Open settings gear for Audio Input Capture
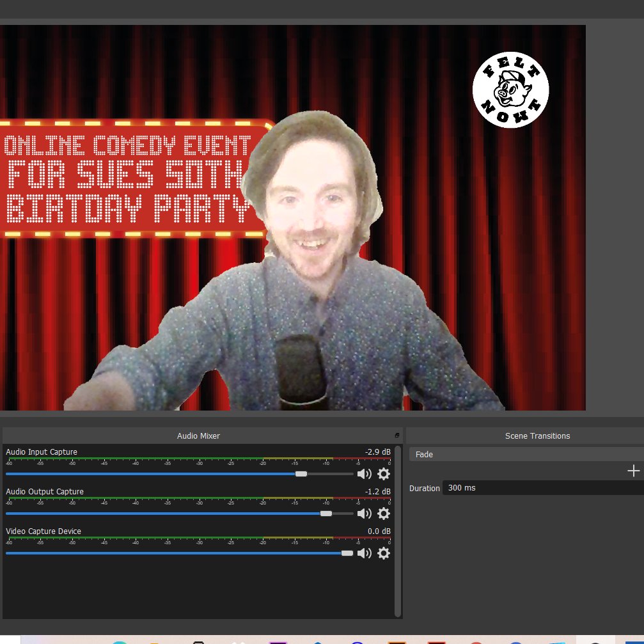Viewport: 644px width, 644px height. [383, 473]
